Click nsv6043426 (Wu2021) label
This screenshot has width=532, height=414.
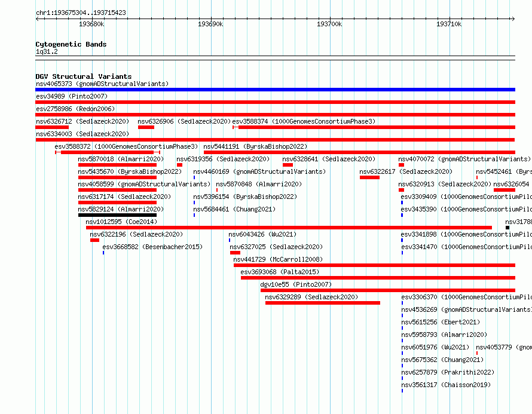[x=262, y=234]
